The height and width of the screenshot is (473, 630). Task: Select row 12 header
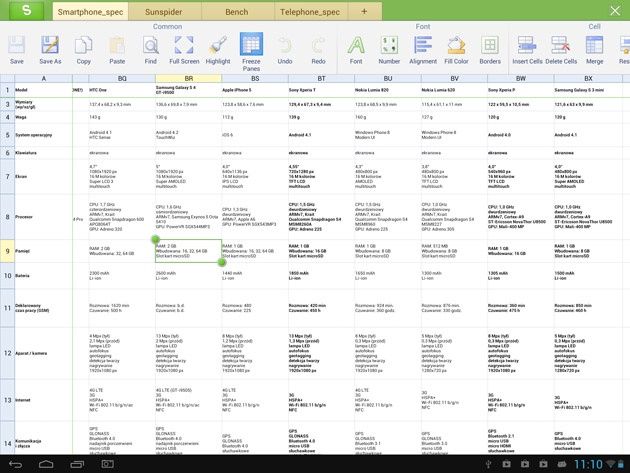point(7,353)
